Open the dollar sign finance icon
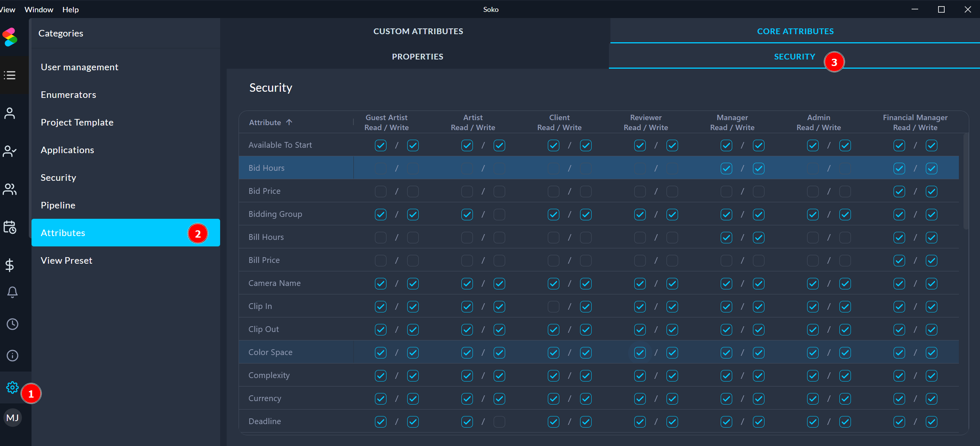This screenshot has height=446, width=980. click(x=10, y=265)
